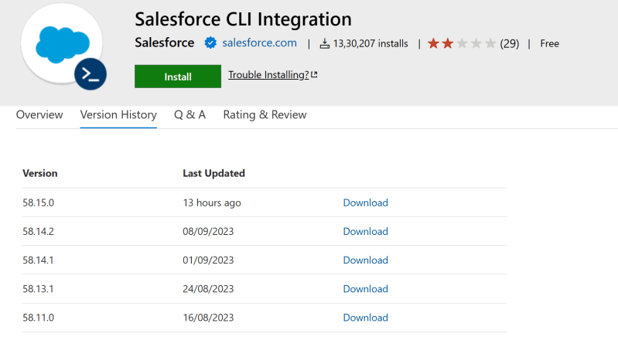The height and width of the screenshot is (364, 618).
Task: Select the Version History tab
Action: coord(118,114)
